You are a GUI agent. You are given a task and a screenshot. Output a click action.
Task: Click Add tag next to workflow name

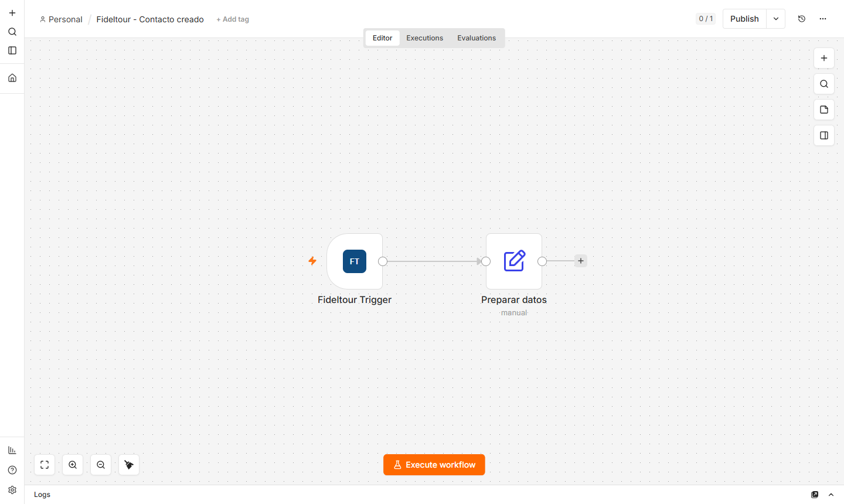(233, 19)
